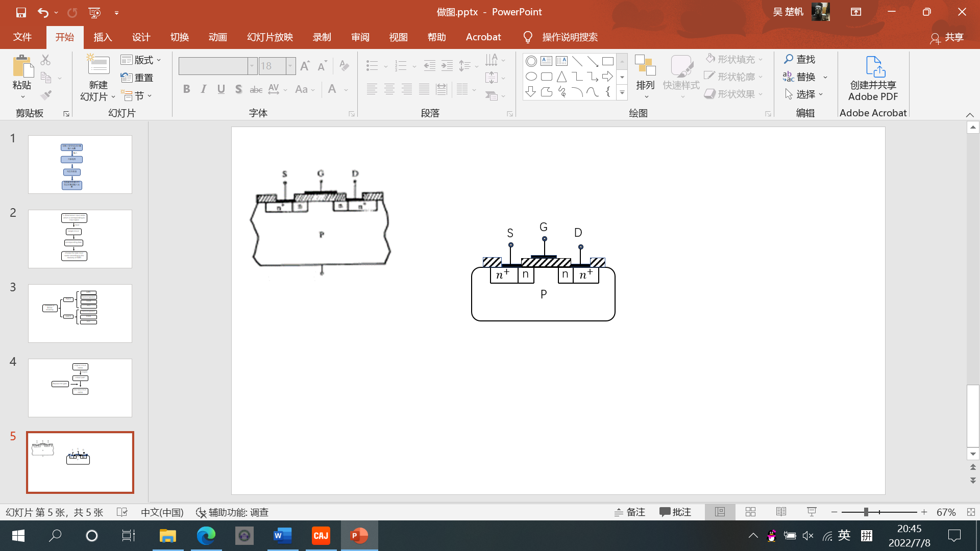980x551 pixels.
Task: Toggle the Notes (备注) pane
Action: 630,512
